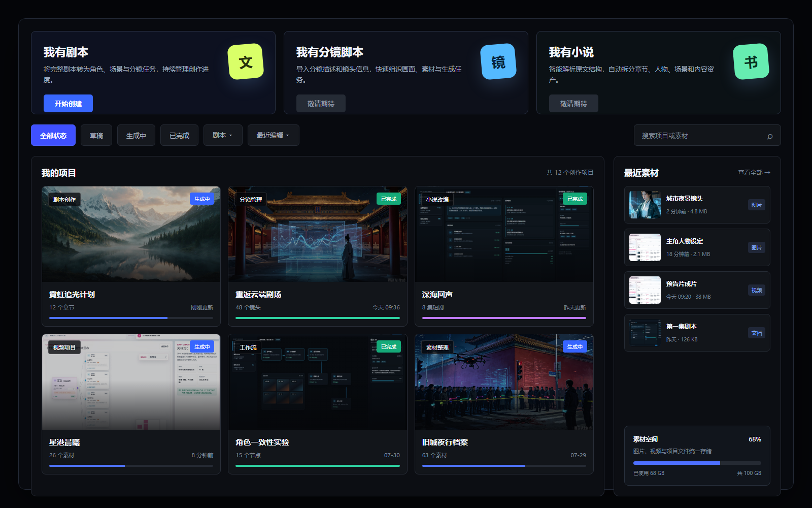Click 文档 tag on 第一集剧本
Image resolution: width=812 pixels, height=508 pixels.
pyautogui.click(x=757, y=333)
